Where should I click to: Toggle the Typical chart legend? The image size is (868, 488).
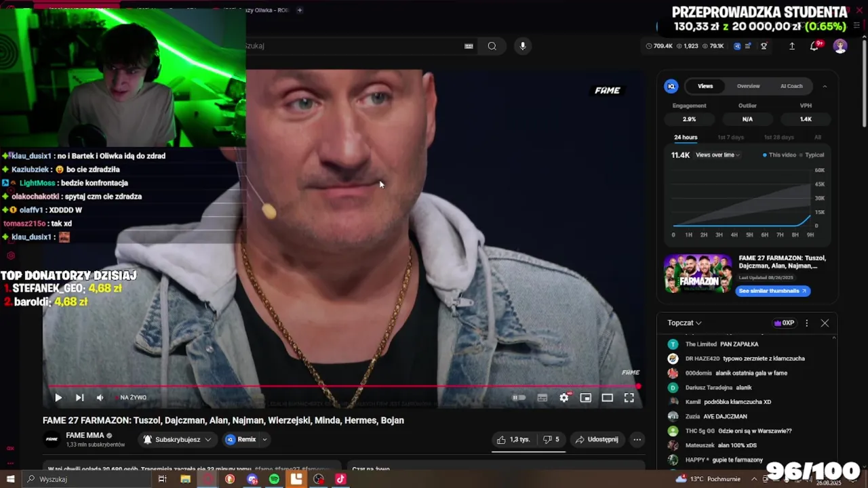click(x=812, y=155)
